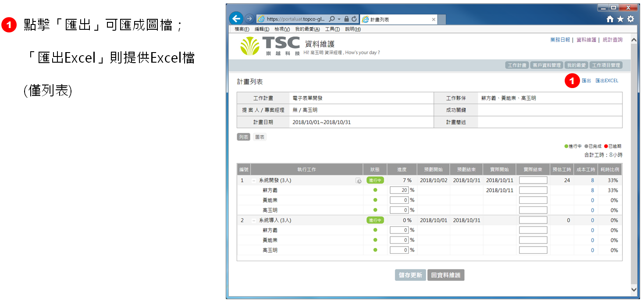Click the Refresh icon in address bar
Viewport: 644px width, 304px height.
pos(354,19)
